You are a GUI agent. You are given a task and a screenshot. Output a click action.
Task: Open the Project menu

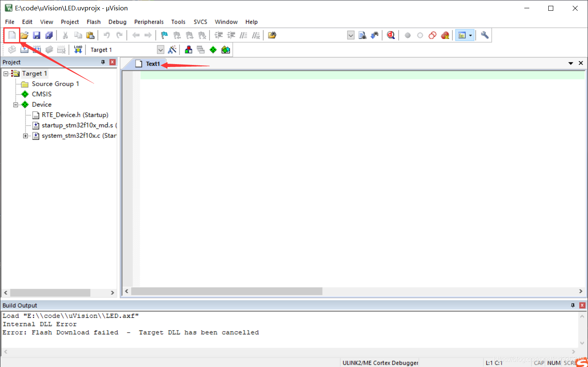pos(70,22)
